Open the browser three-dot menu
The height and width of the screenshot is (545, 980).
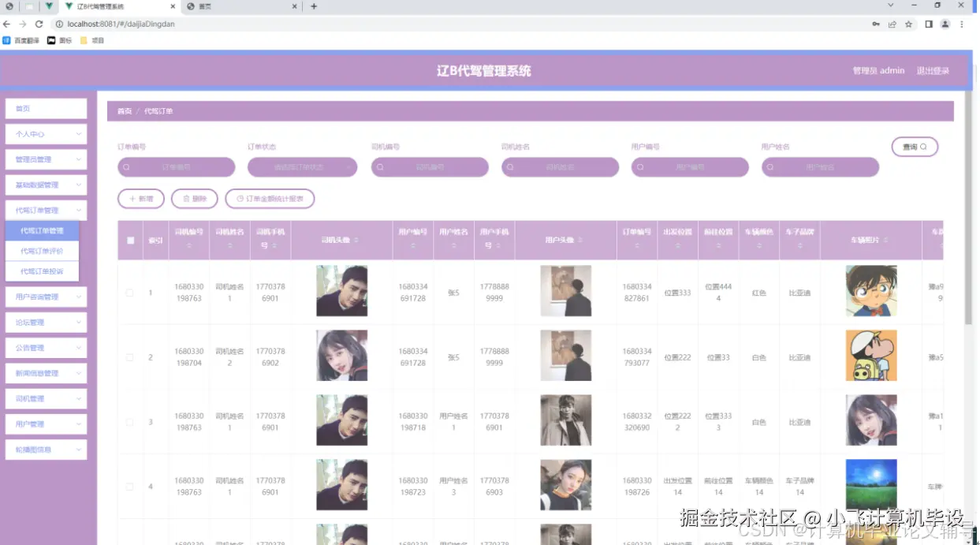pyautogui.click(x=962, y=24)
